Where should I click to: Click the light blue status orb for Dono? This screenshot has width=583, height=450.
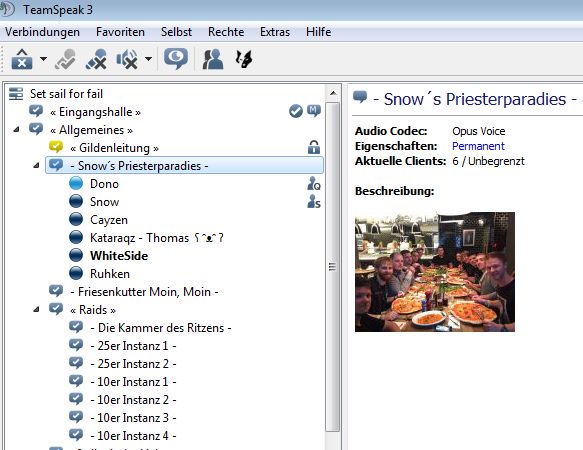tap(76, 183)
